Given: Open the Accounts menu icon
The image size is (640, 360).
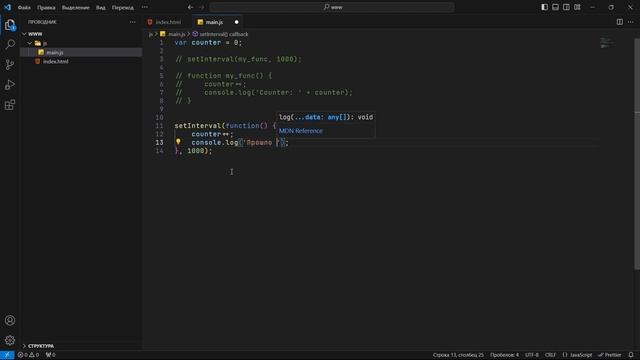Looking at the screenshot, I should (x=10, y=320).
